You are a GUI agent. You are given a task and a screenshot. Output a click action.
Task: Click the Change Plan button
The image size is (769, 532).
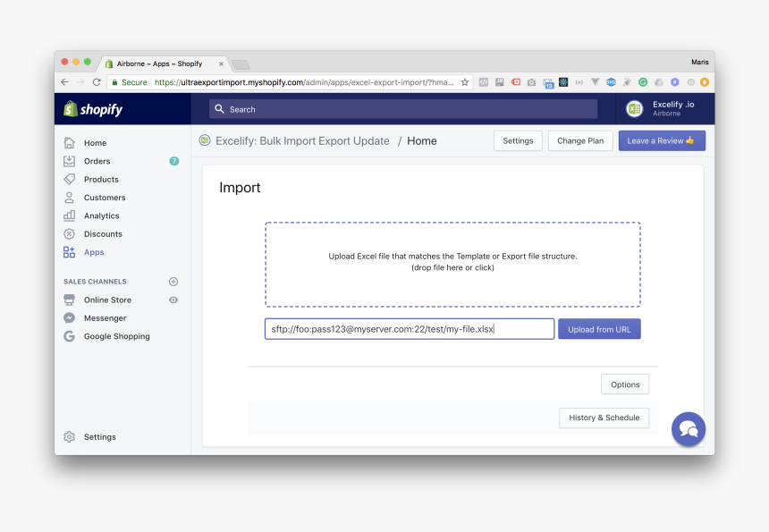580,140
